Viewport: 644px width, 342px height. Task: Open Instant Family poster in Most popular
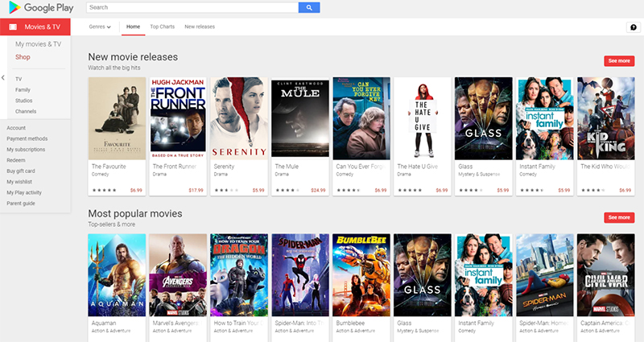coord(484,275)
